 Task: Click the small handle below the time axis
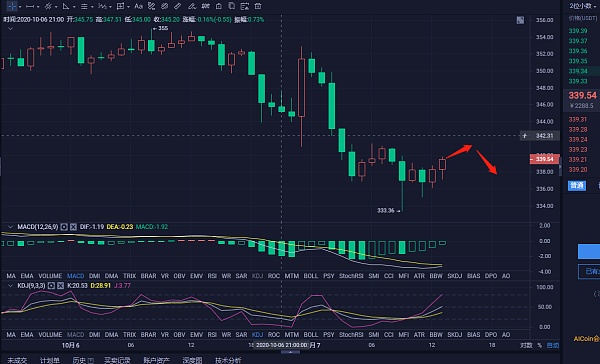(290, 352)
